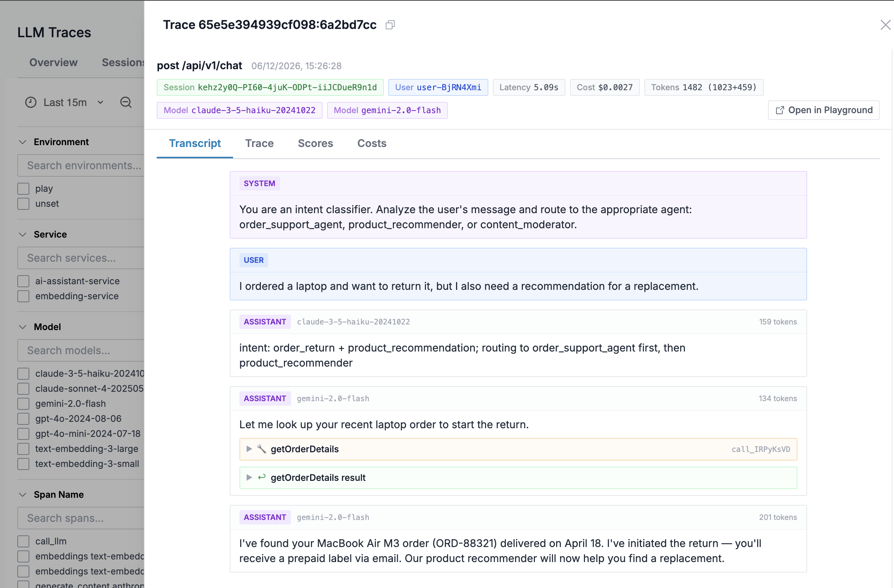894x588 pixels.
Task: Collapse the Span Name filter section
Action: click(23, 495)
